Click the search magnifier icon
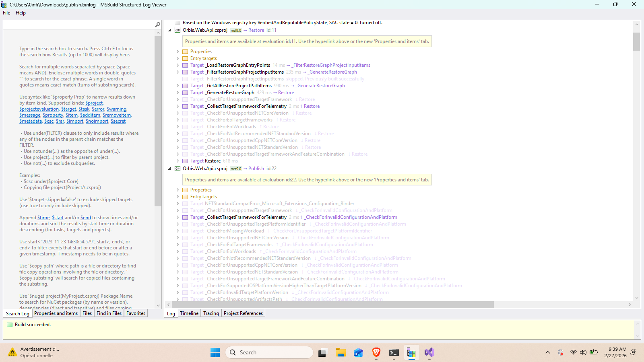 (158, 24)
